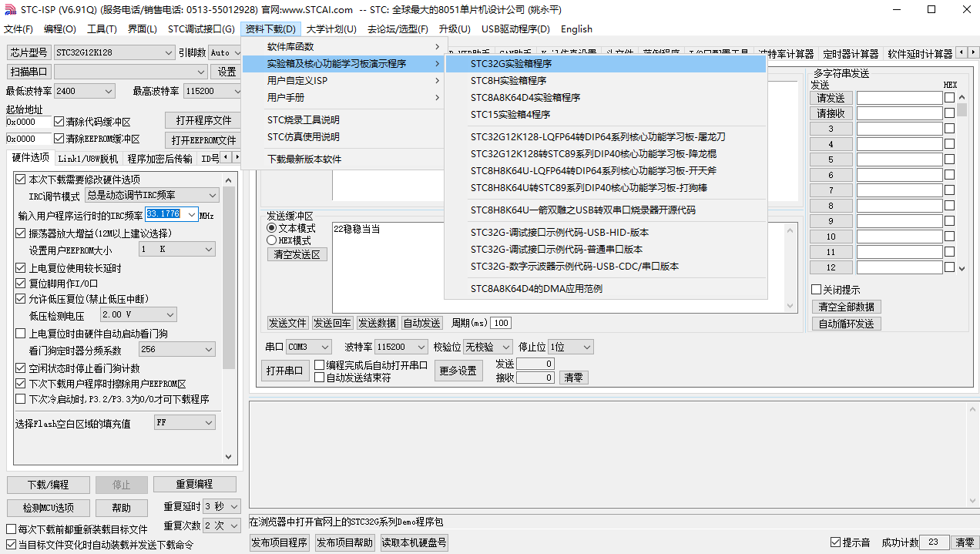Click 清空全部数据 button
Screen dimensions: 980x554
(x=846, y=307)
